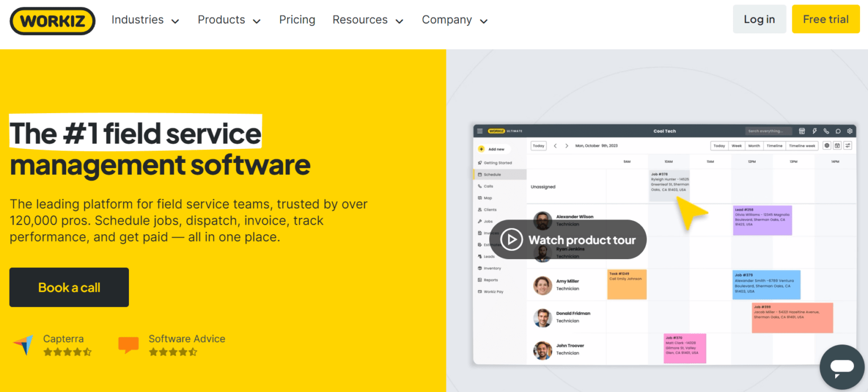Click the Book a call button
This screenshot has width=868, height=392.
[x=69, y=287]
